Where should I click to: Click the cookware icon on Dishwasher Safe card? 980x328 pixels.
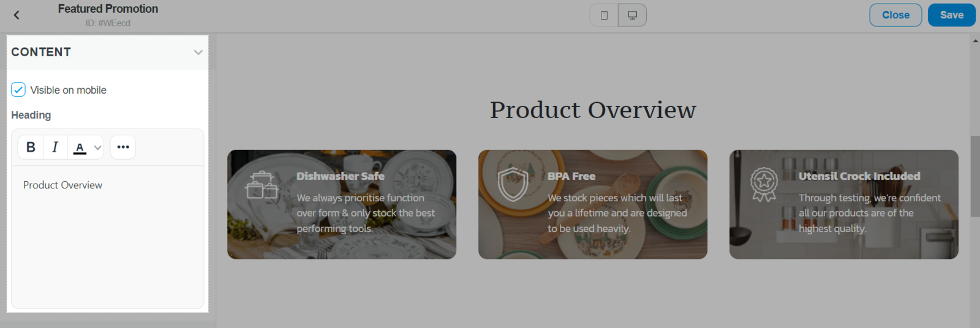tap(262, 185)
